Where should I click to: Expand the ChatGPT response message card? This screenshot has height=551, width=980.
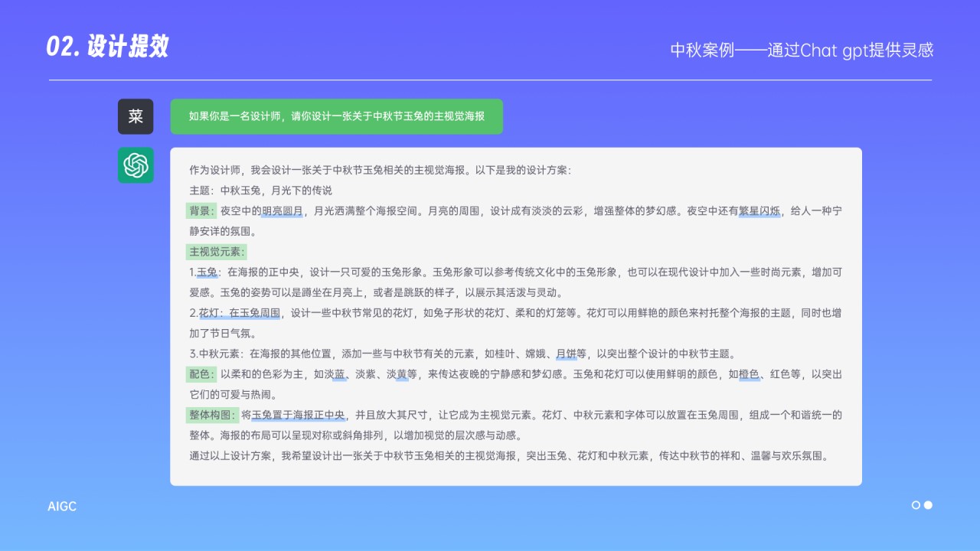(515, 314)
